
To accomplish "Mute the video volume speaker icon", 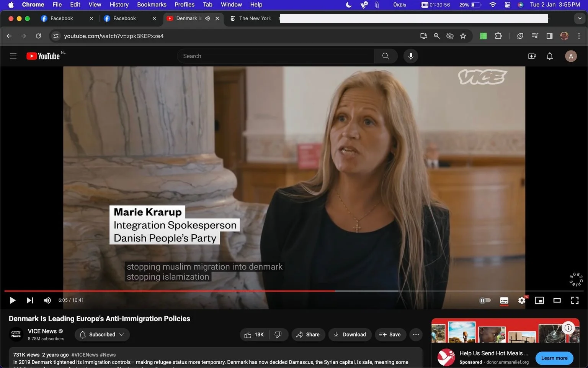I will tap(47, 300).
